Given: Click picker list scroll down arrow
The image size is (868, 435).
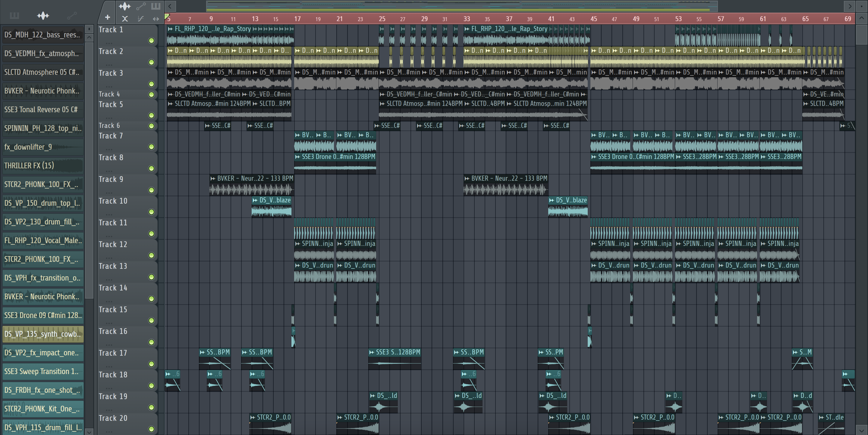Looking at the screenshot, I should [89, 431].
